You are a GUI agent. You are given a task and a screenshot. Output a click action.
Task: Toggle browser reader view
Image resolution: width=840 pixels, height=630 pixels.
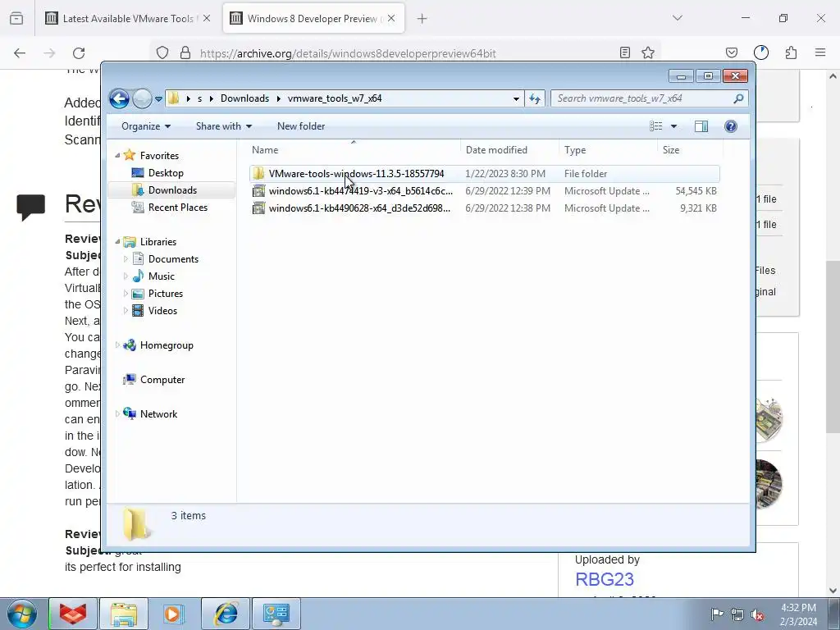624,52
